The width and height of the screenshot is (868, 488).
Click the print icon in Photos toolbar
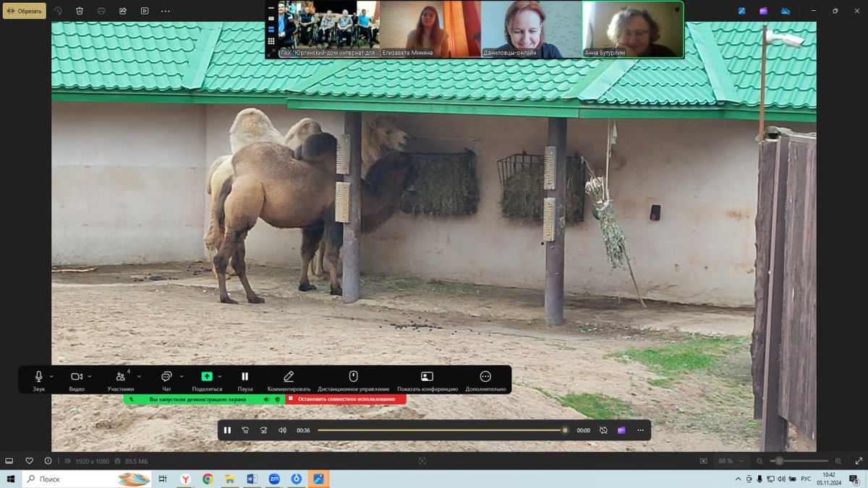(101, 11)
